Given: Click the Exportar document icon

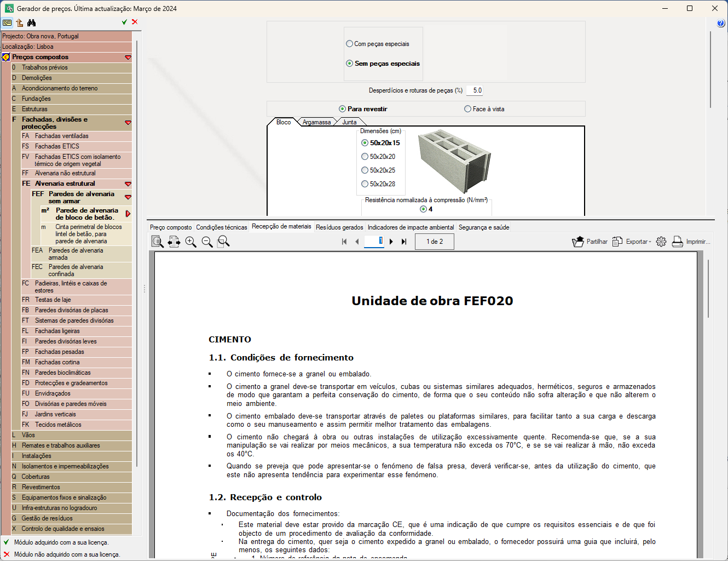Looking at the screenshot, I should pos(617,242).
